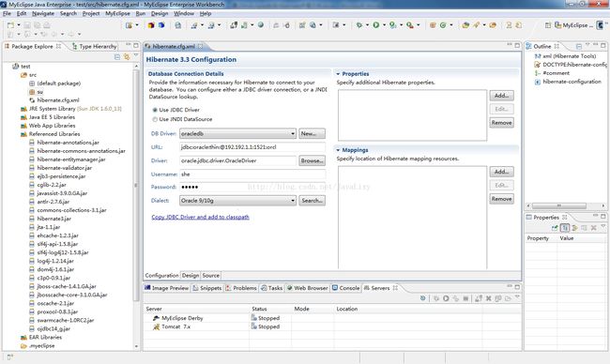The image size is (610, 364).
Task: Click the Open Perspective icon
Action: tap(548, 25)
